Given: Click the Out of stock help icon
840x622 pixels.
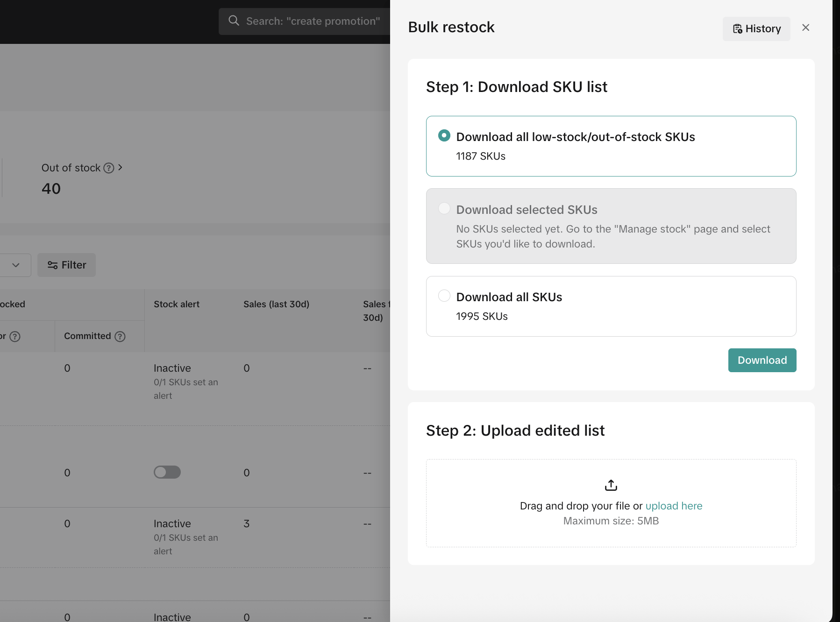Looking at the screenshot, I should pos(109,168).
